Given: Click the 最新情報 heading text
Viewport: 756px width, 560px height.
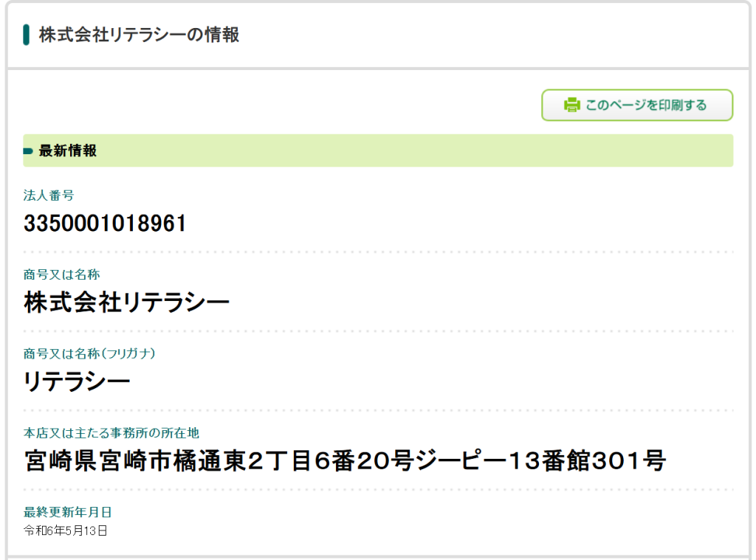Looking at the screenshot, I should click(x=68, y=151).
